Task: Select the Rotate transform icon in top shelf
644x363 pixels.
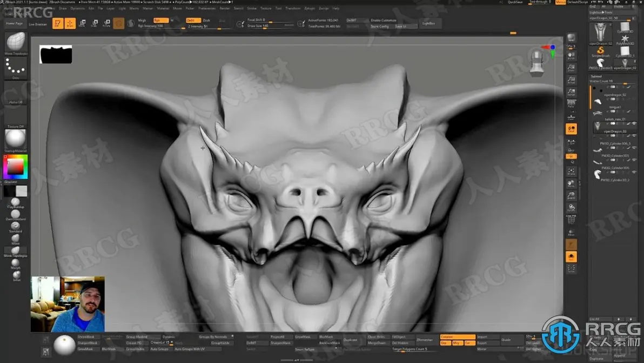Action: click(x=106, y=23)
